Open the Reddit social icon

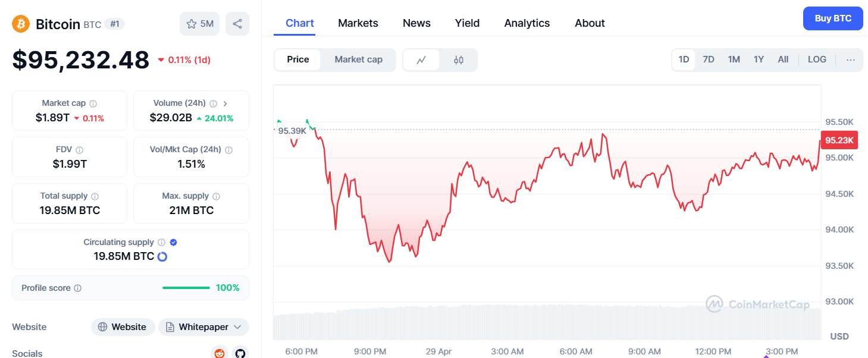(220, 353)
